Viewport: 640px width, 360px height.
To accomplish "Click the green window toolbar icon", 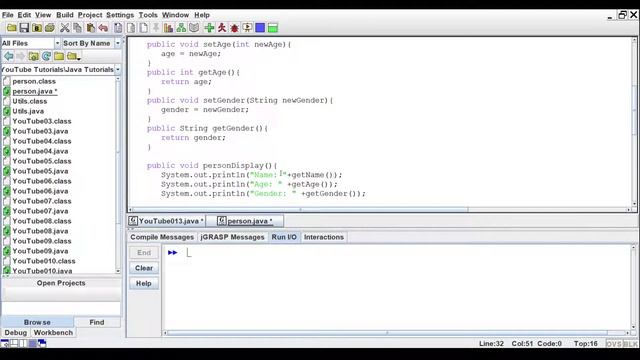I will [273, 28].
